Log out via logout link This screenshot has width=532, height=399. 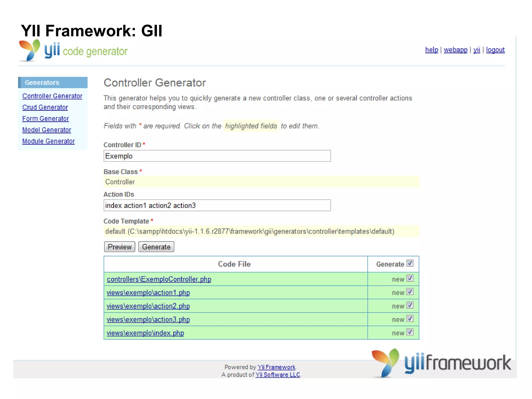(495, 50)
